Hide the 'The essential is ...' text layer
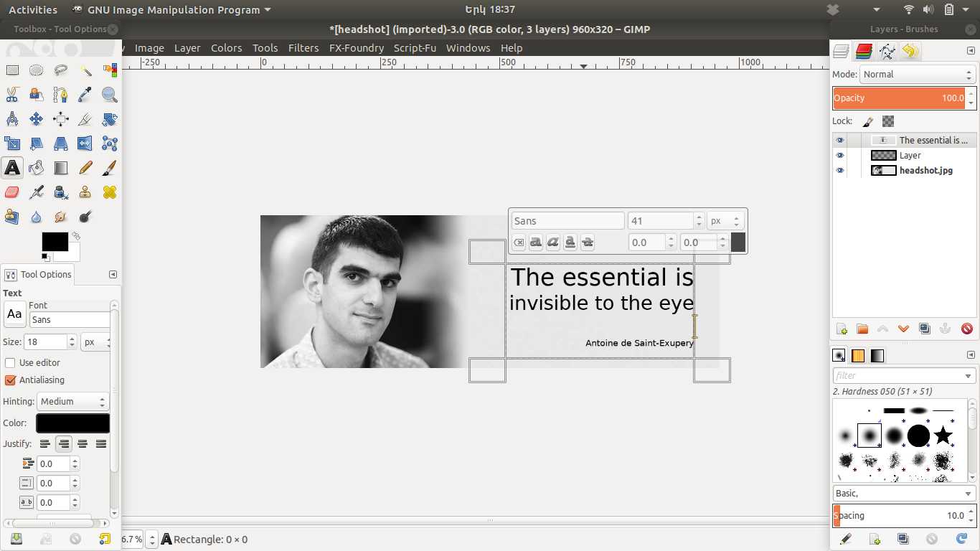 pyautogui.click(x=840, y=141)
